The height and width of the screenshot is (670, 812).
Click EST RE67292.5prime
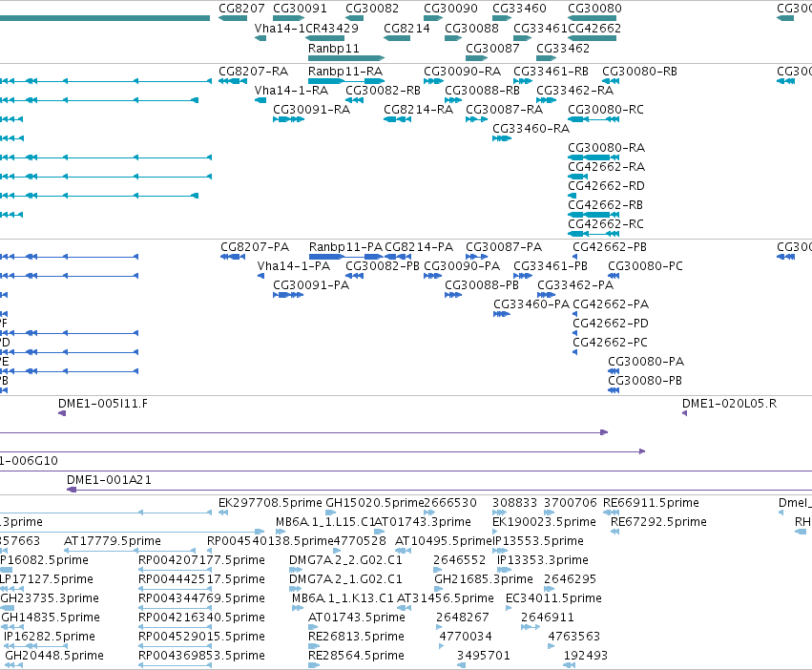coord(614,532)
